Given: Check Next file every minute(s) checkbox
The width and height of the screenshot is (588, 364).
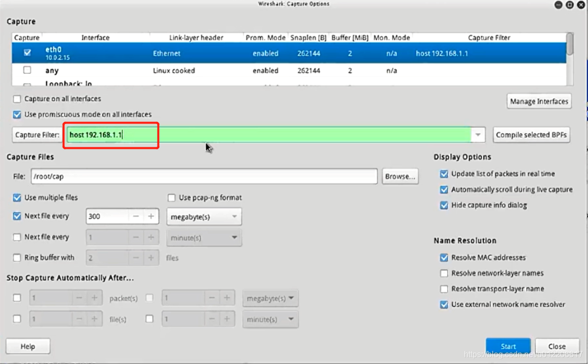Looking at the screenshot, I should [x=17, y=237].
